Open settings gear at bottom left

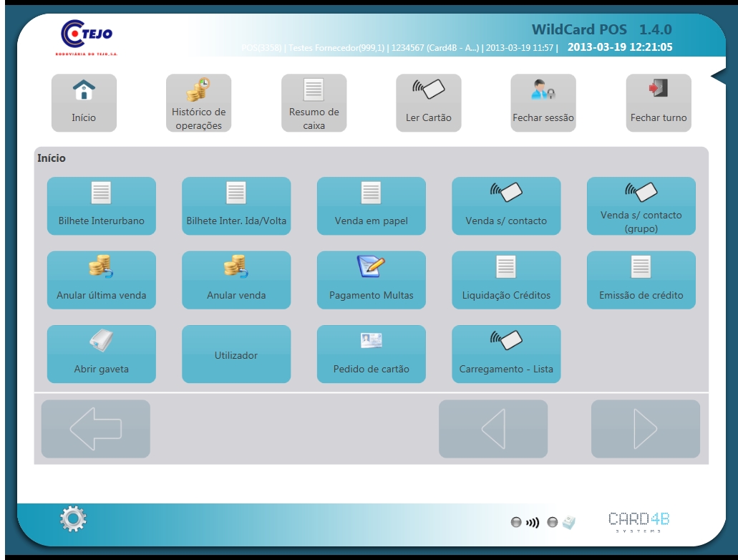(x=72, y=518)
